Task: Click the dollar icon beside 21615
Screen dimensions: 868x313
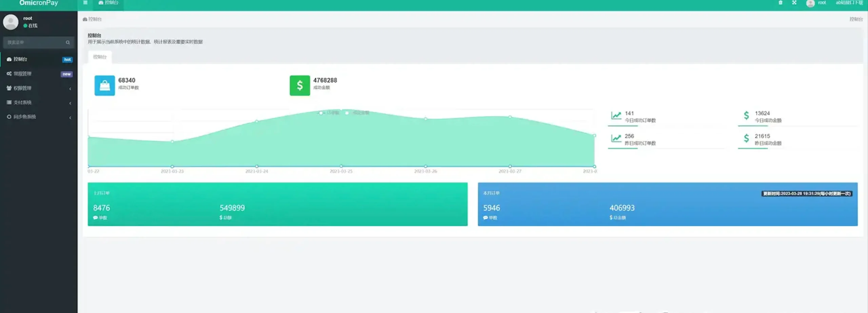Action: pos(746,138)
